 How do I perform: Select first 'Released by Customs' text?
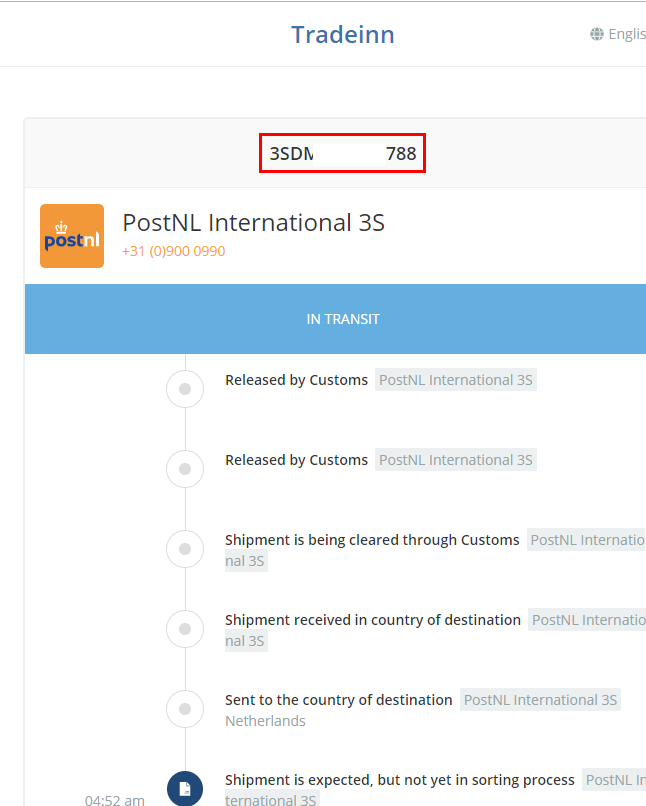[297, 380]
